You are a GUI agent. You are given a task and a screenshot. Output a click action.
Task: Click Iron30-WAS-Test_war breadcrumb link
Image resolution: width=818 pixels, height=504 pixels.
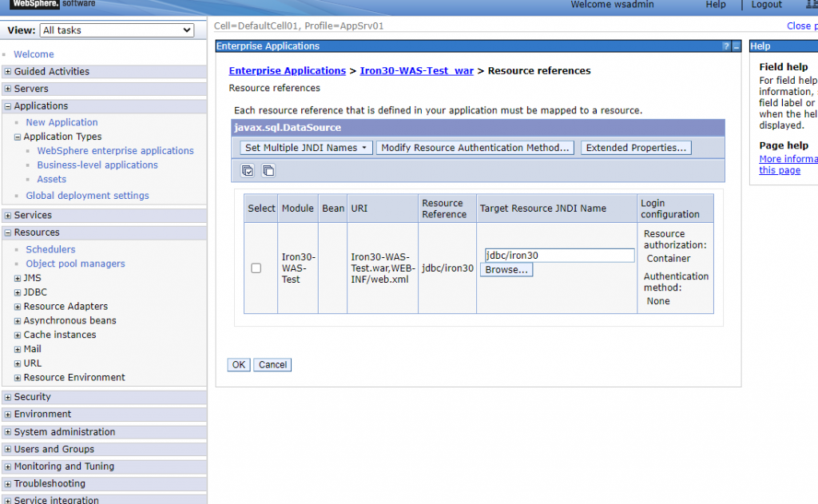click(x=416, y=71)
